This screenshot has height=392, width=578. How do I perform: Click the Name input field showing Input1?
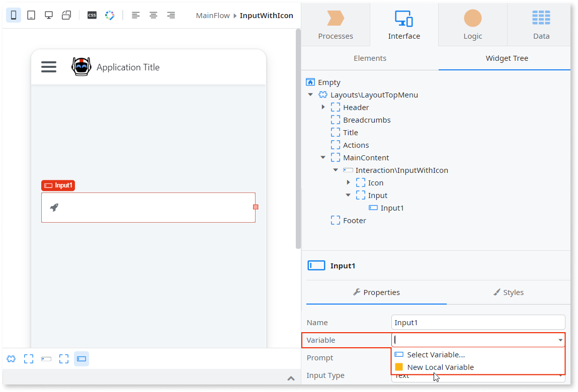coord(478,322)
